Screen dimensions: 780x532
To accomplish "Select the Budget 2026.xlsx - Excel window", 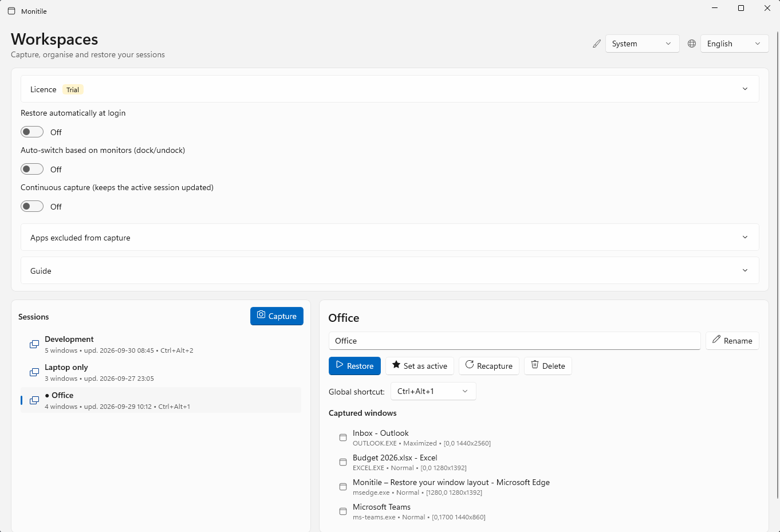I will 544,462.
